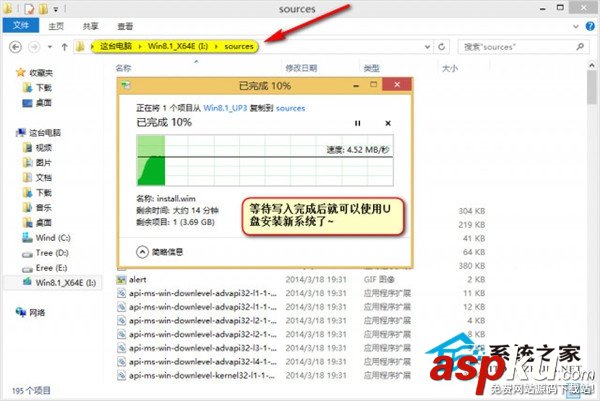This screenshot has width=600, height=401.
Task: Click sources breadcrumb in address bar
Action: click(x=239, y=46)
